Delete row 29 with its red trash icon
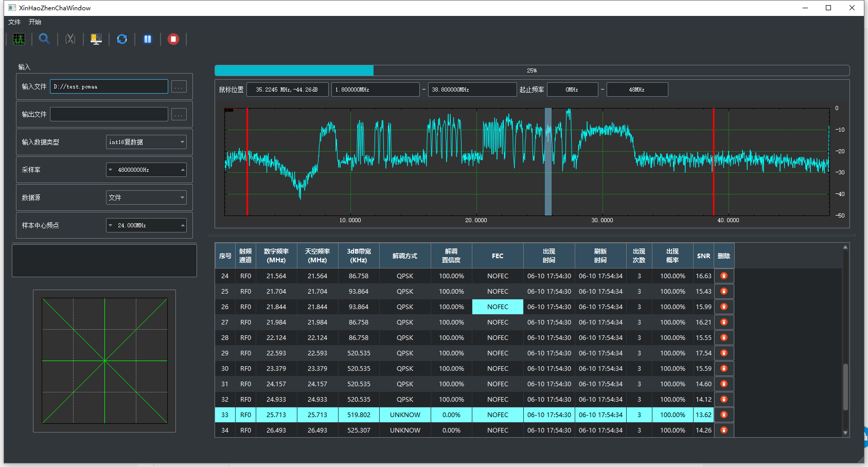This screenshot has height=467, width=868. pos(724,353)
